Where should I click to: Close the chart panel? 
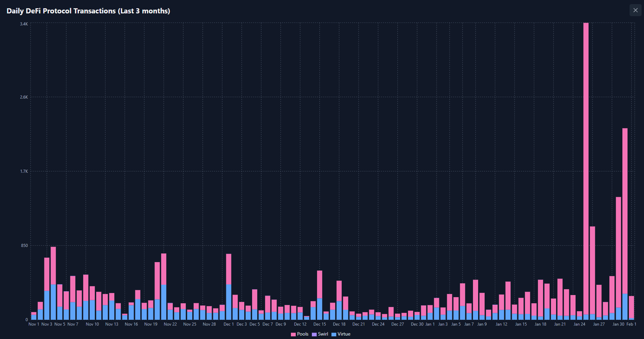point(635,10)
